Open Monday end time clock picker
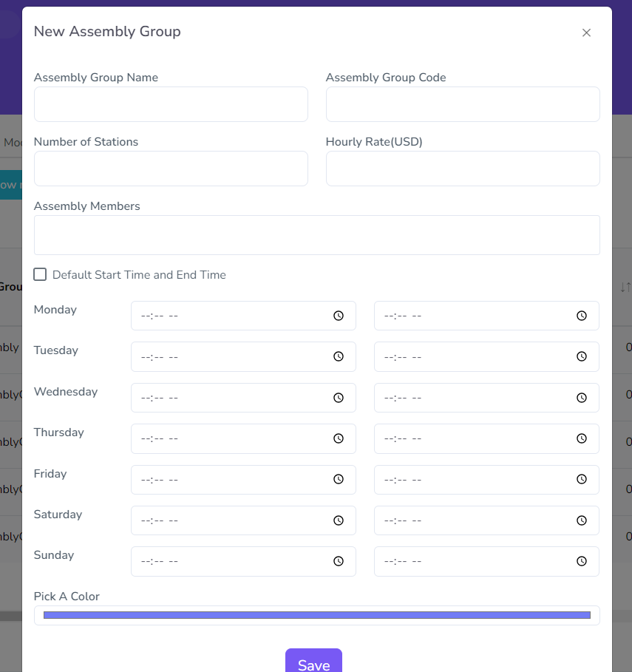The image size is (632, 672). (x=582, y=316)
